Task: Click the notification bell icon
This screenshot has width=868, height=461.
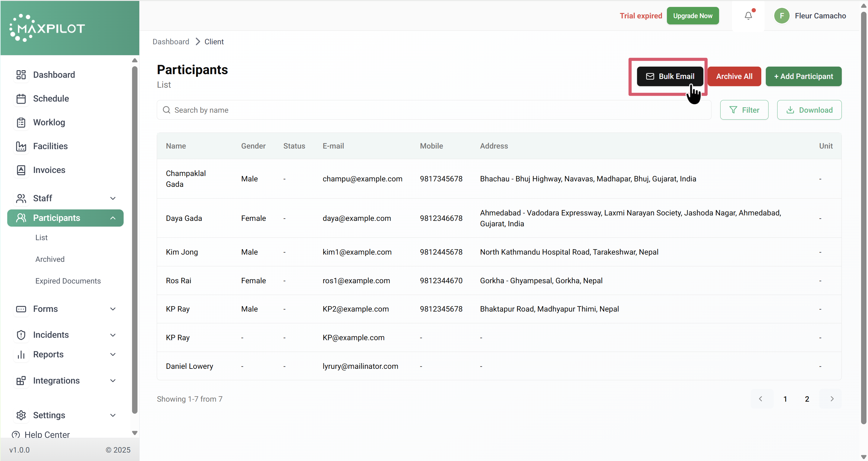Action: [748, 16]
